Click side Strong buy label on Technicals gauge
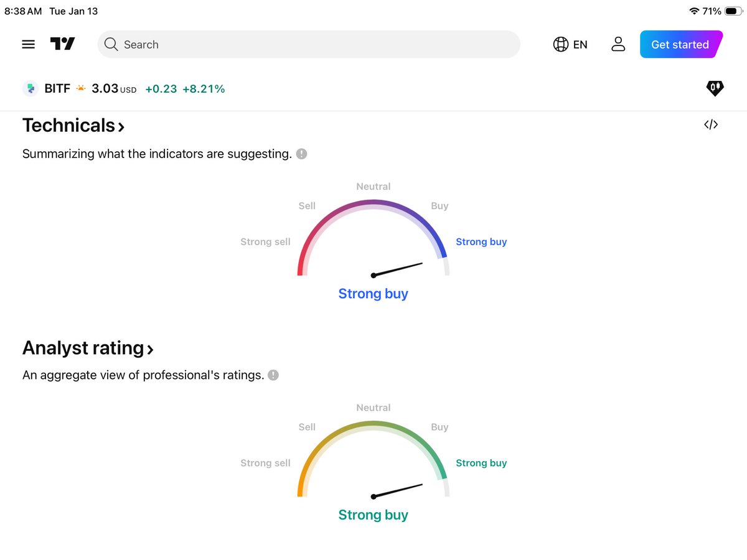The width and height of the screenshot is (747, 560). 481,242
